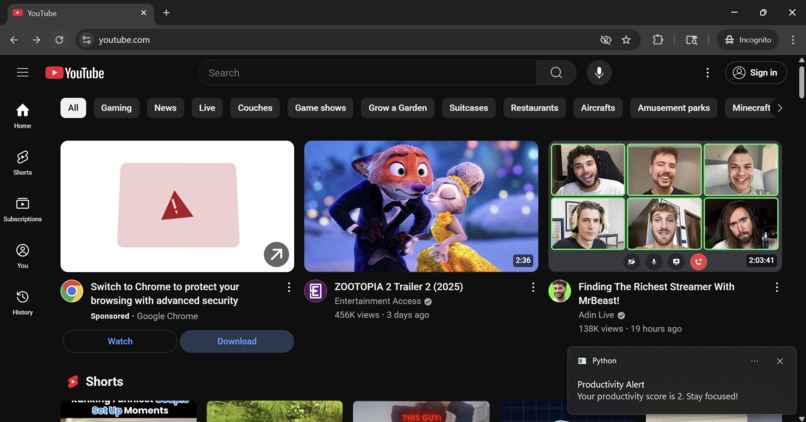Toggle third-party cookie eye icon in address bar
This screenshot has width=806, height=422.
click(606, 40)
